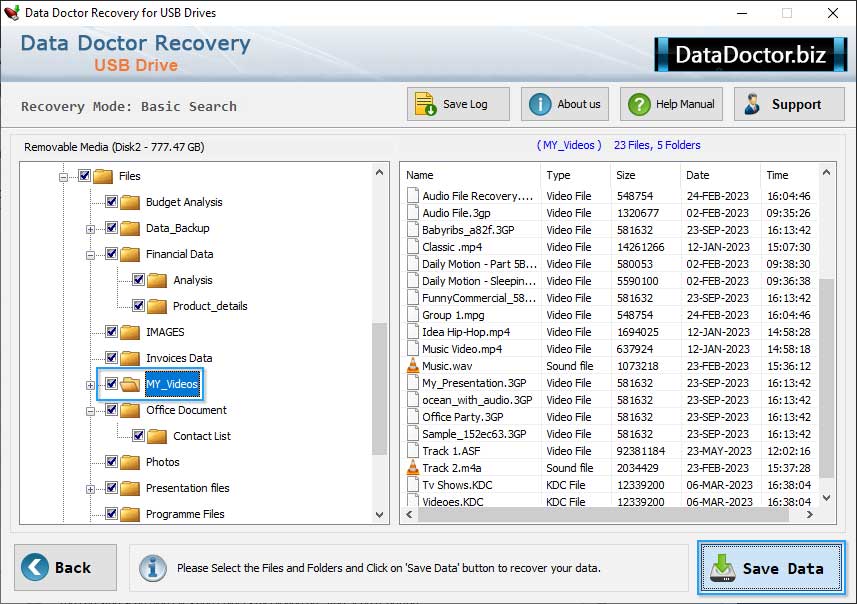Select the Videoes.KDC file row

[611, 501]
